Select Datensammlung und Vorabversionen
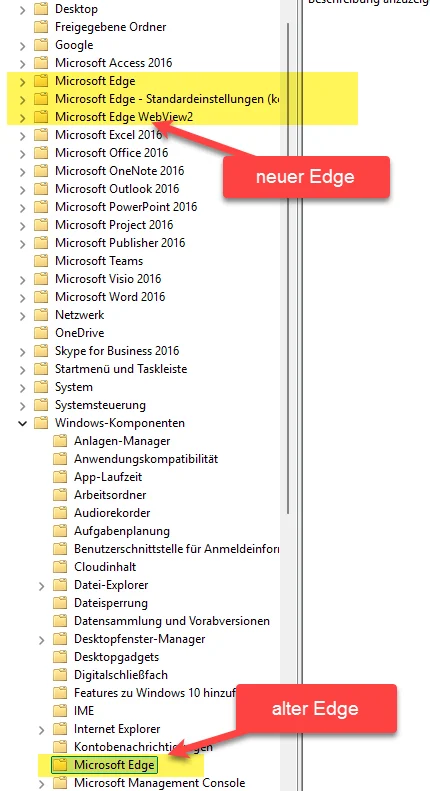Viewport: 430px width, 791px height. 172,621
